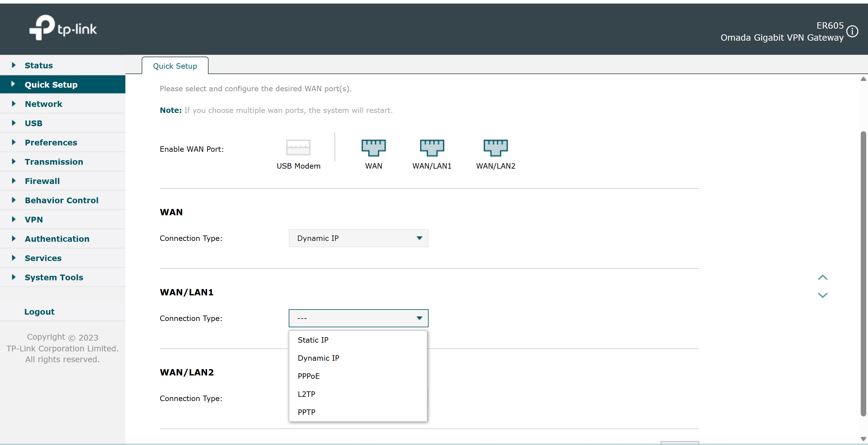Choose Static IP from the list
Viewport: 868px width, 445px height.
tap(358, 340)
